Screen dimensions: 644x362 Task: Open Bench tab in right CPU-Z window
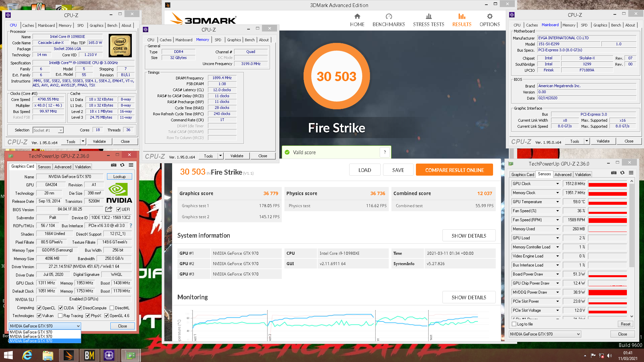click(616, 25)
